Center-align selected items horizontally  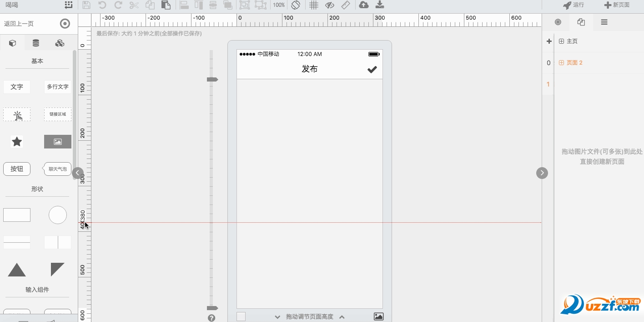pyautogui.click(x=213, y=5)
